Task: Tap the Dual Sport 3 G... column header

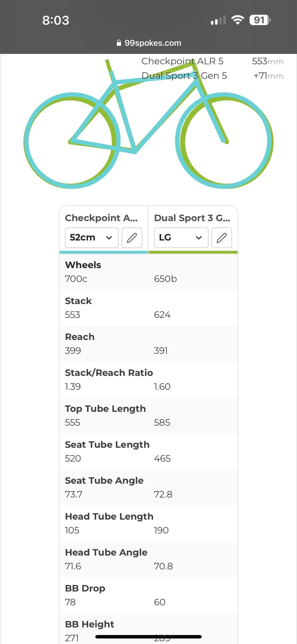Action: click(x=192, y=218)
